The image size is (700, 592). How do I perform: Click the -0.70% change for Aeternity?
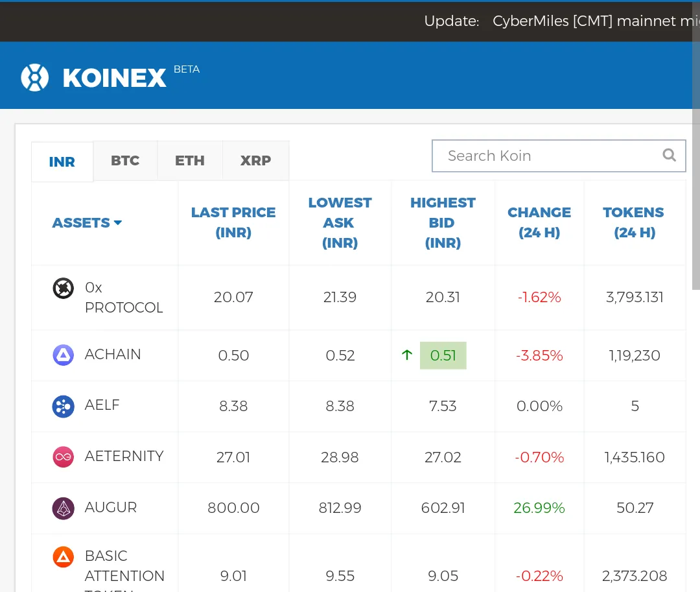click(539, 457)
